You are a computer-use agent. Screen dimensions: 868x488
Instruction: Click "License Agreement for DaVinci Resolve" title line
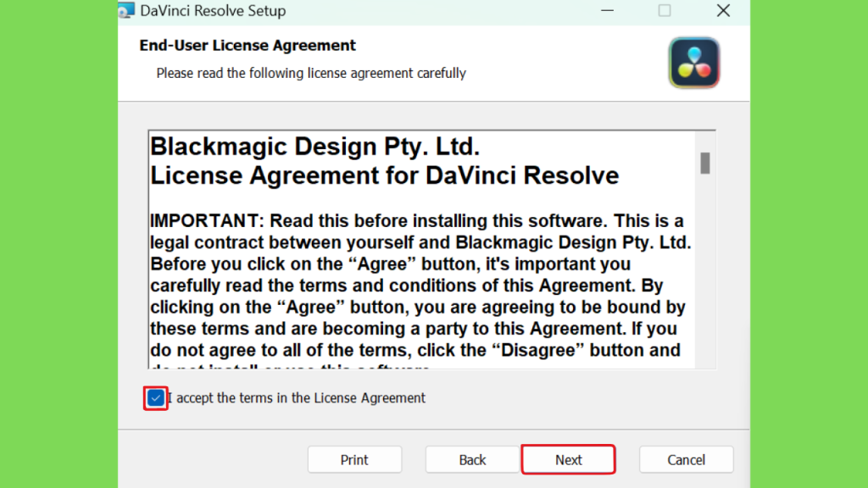point(385,176)
